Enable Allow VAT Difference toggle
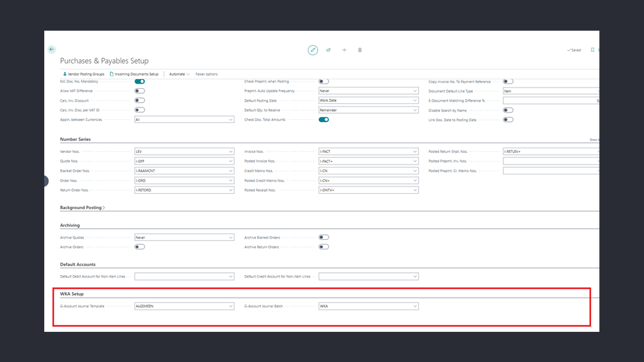644x362 pixels. [139, 91]
